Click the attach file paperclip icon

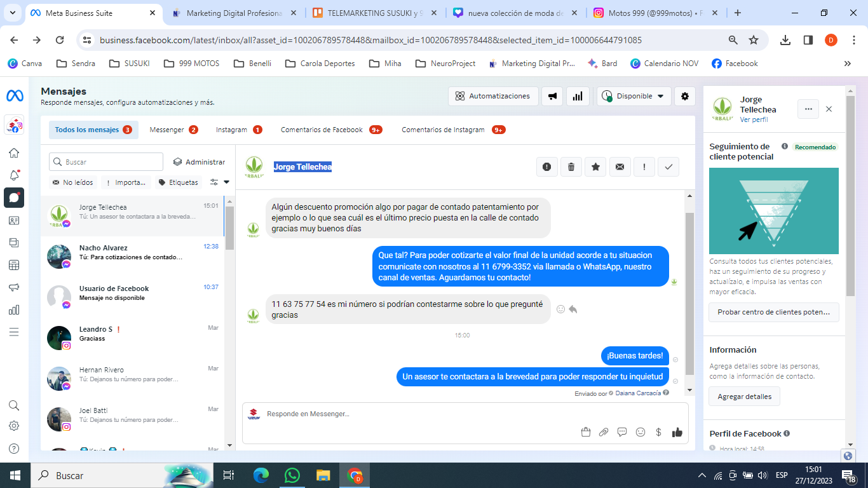tap(604, 432)
